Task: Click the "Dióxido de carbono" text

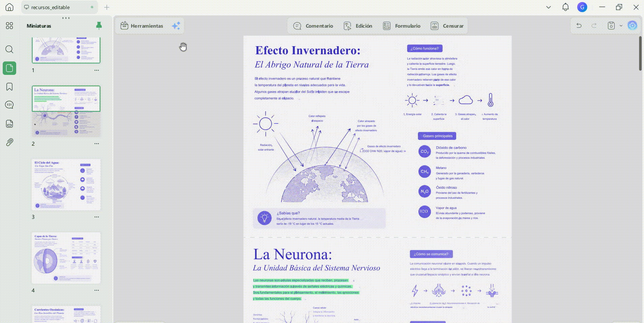Action: pyautogui.click(x=451, y=148)
